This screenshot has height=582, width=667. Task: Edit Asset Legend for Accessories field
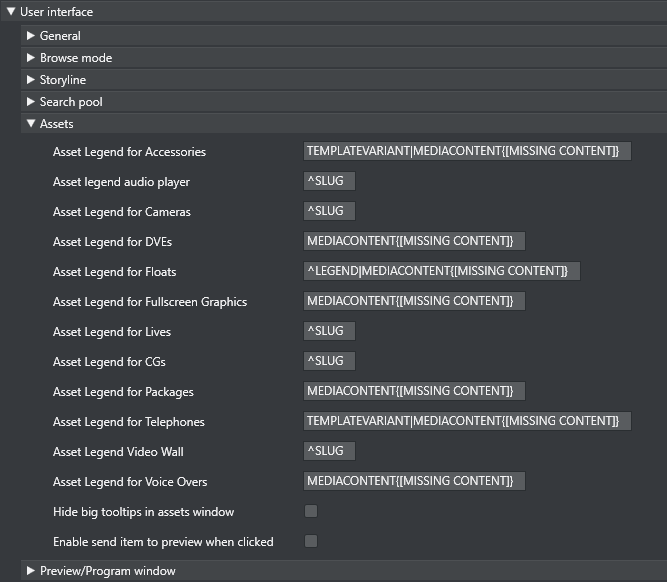(x=467, y=151)
